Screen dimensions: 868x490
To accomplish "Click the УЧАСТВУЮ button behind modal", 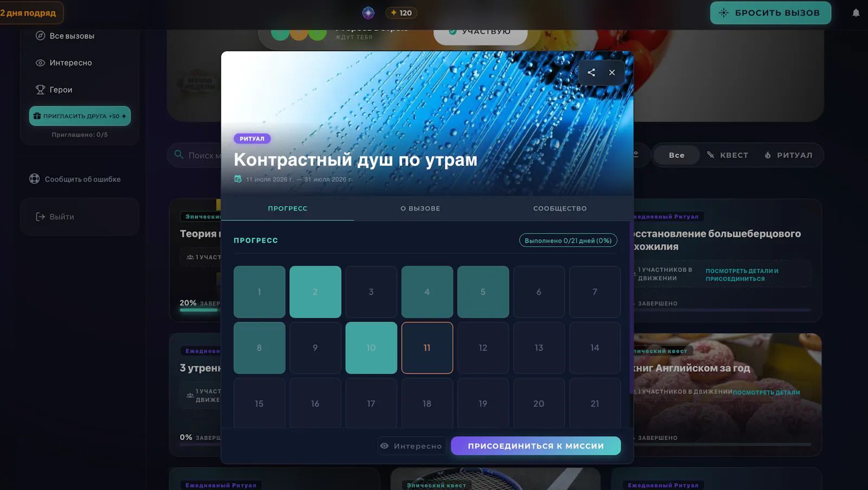I will [481, 33].
